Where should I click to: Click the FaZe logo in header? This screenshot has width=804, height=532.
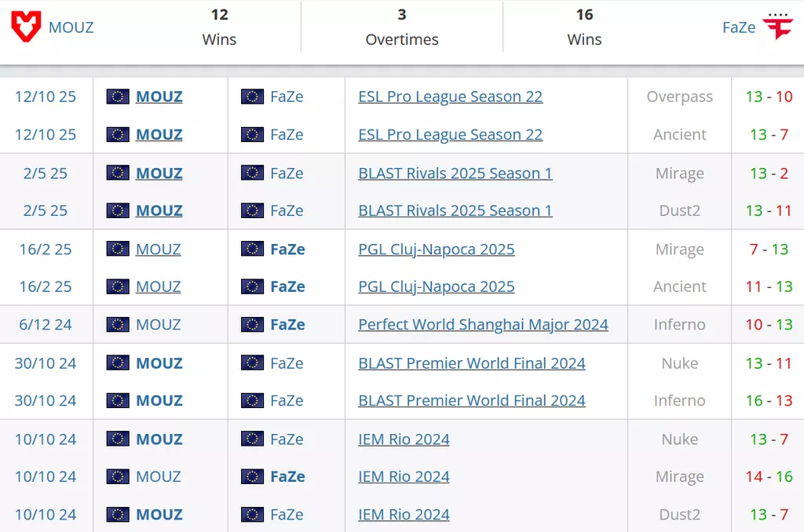tap(778, 27)
